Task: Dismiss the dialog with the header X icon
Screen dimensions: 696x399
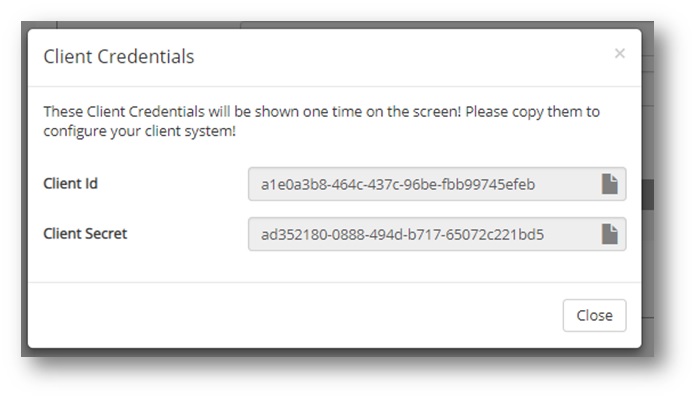Action: [620, 53]
